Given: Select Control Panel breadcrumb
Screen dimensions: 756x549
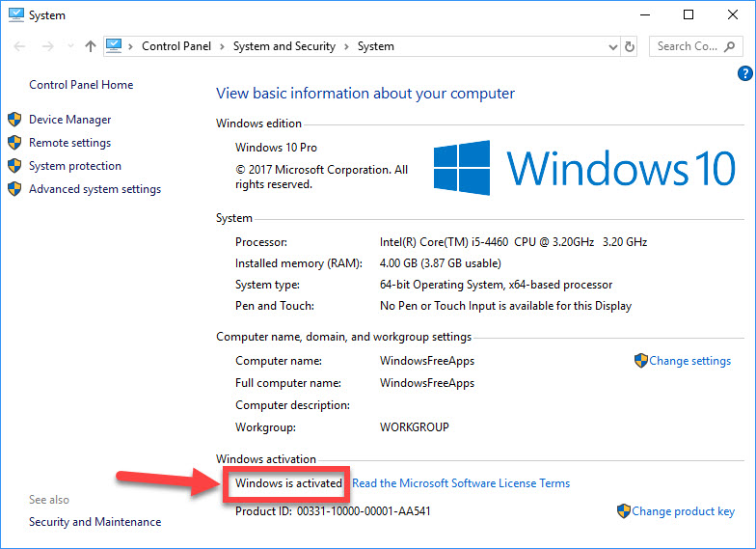Looking at the screenshot, I should click(x=175, y=46).
